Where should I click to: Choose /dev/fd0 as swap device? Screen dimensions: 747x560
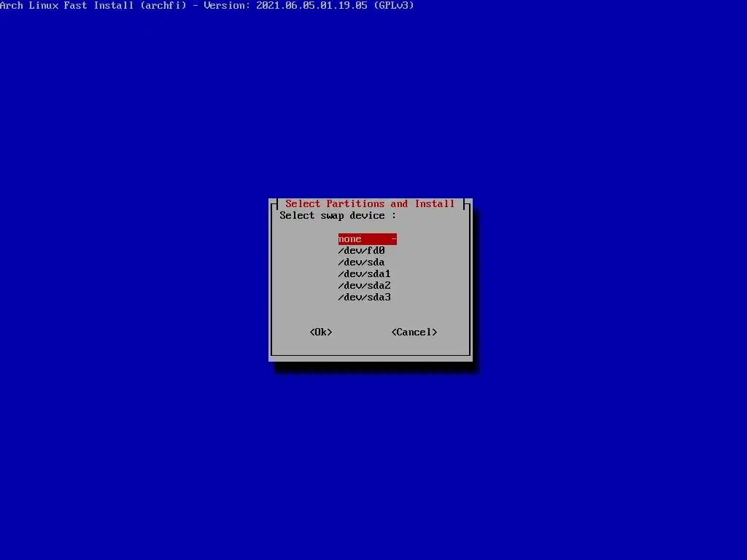click(x=362, y=251)
